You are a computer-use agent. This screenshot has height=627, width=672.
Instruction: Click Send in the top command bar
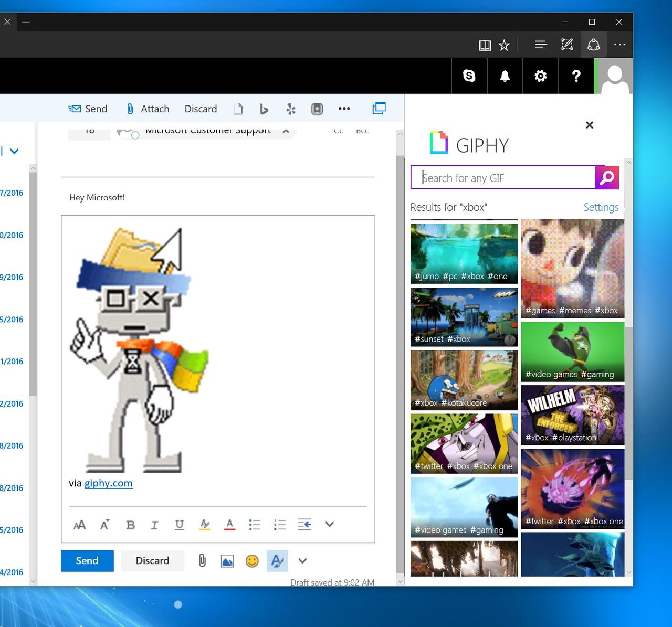(x=88, y=109)
